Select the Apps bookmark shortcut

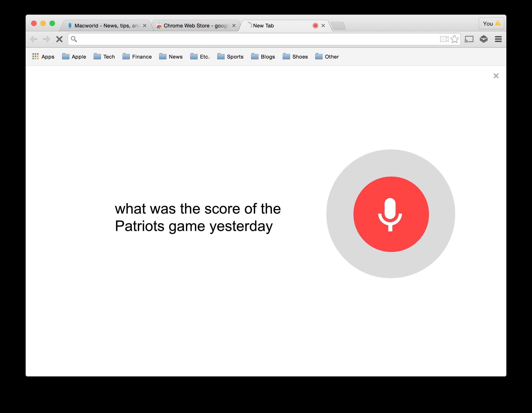[44, 56]
